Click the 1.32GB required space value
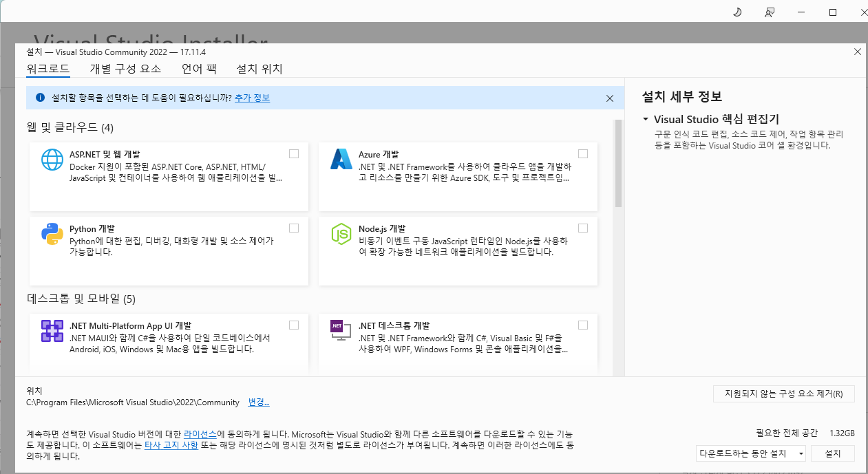This screenshot has height=474, width=868. pos(842,433)
